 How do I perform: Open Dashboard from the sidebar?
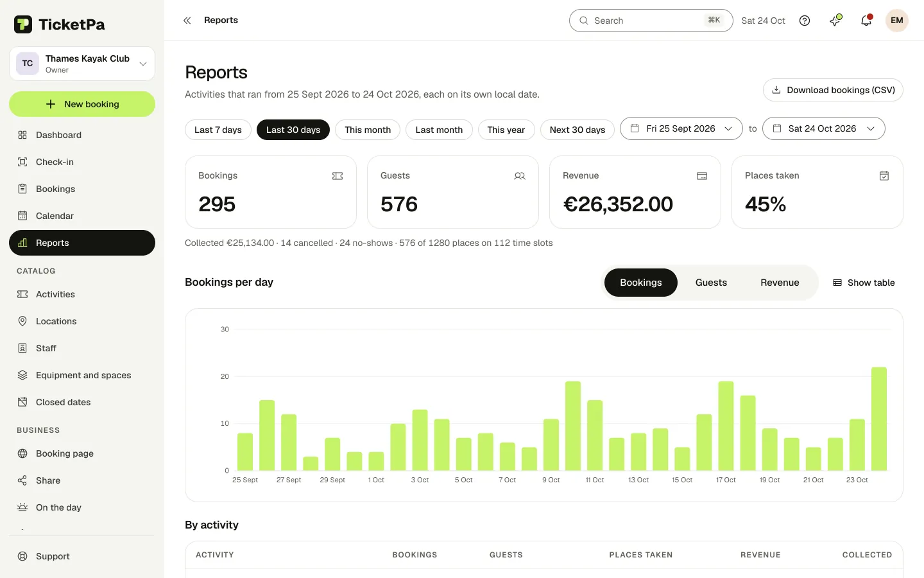click(82, 135)
